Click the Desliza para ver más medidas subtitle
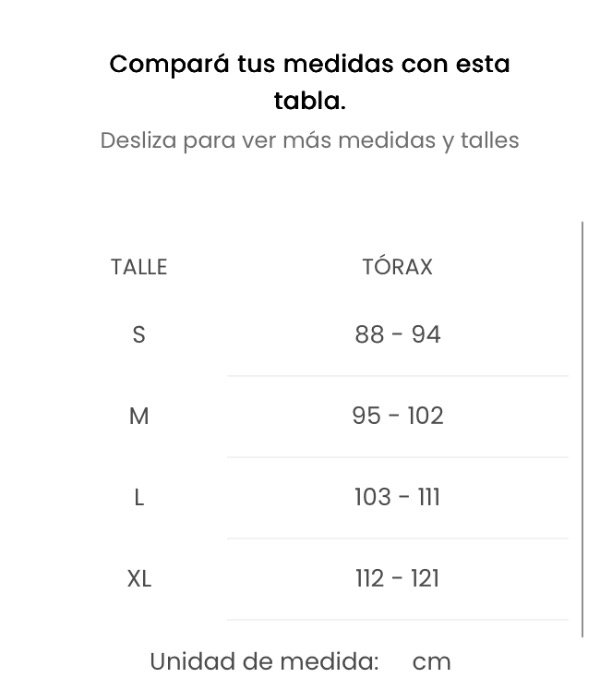Screen dimensions: 600x677 [x=309, y=141]
